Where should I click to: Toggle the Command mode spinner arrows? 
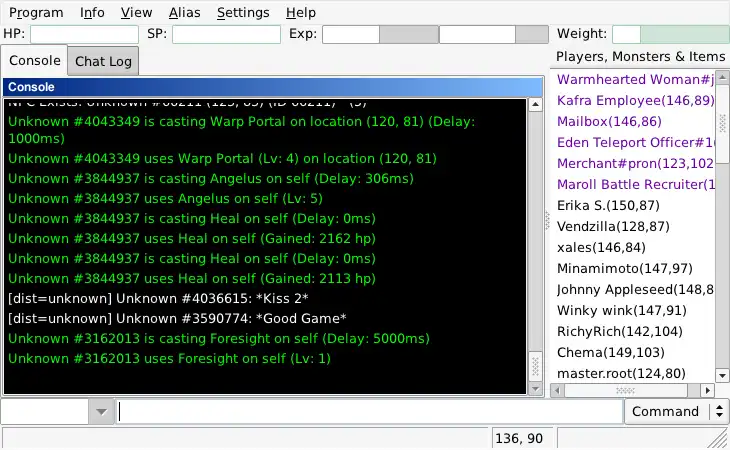[x=719, y=411]
